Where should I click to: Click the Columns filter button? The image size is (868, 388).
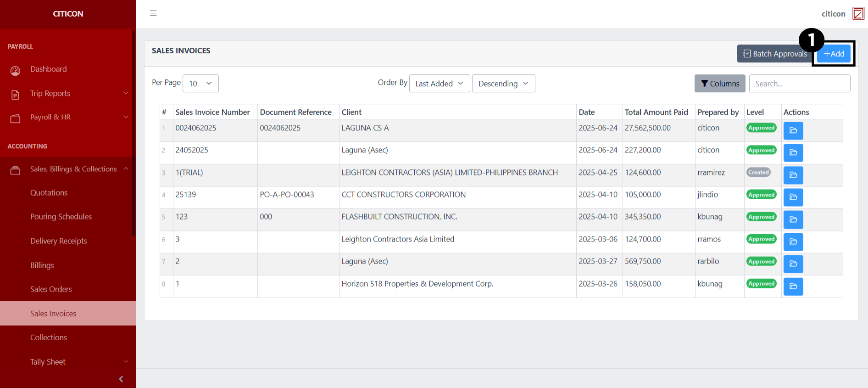(720, 84)
